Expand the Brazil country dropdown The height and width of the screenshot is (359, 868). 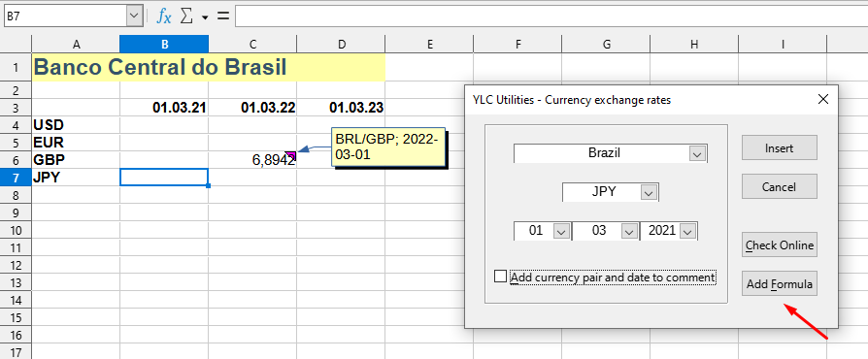pyautogui.click(x=697, y=153)
